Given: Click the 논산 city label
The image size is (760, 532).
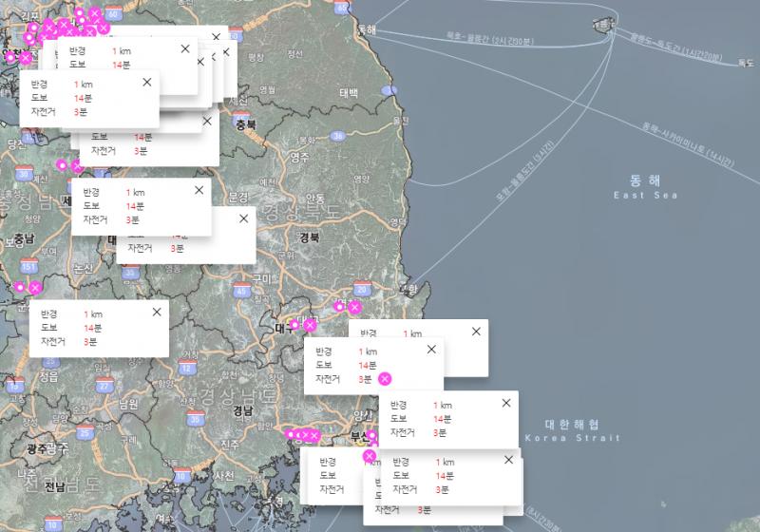Looking at the screenshot, I should coord(83,268).
